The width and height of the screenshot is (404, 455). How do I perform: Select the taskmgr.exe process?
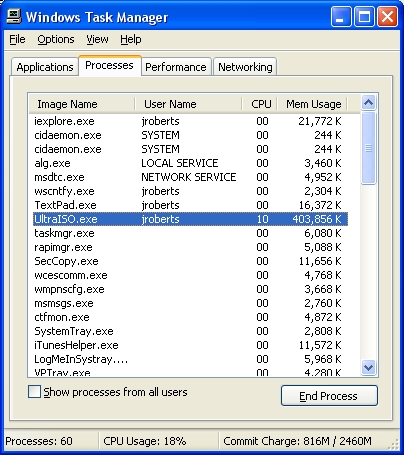[x=190, y=233]
